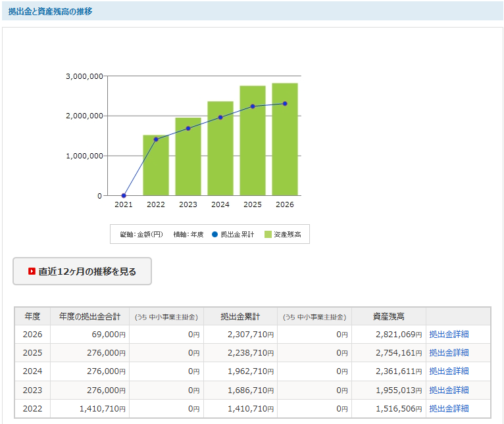Click the 1,000,000 axis label
Screen dimensions: 504x424
(x=84, y=156)
